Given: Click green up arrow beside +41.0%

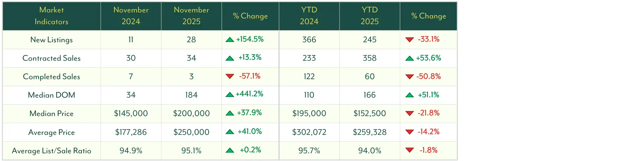Looking at the screenshot, I should coord(230,132).
